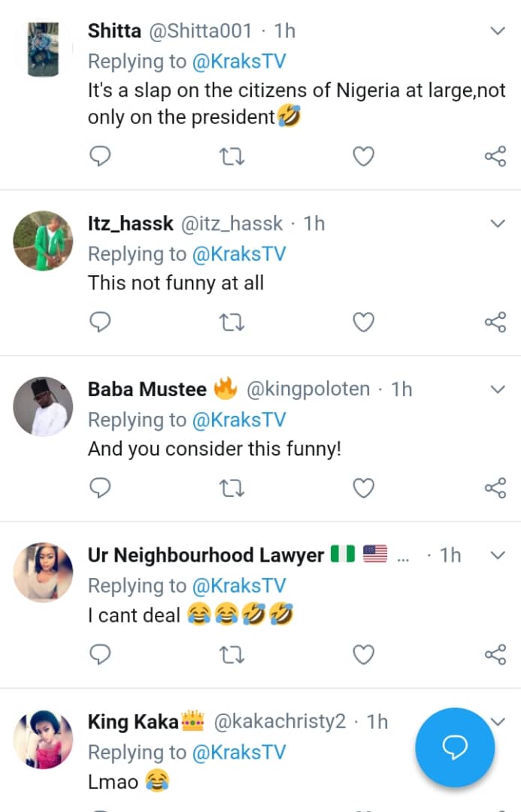Screen dimensions: 521x812
Task: Reply to Itz_hassk's tweet
Action: (x=100, y=323)
